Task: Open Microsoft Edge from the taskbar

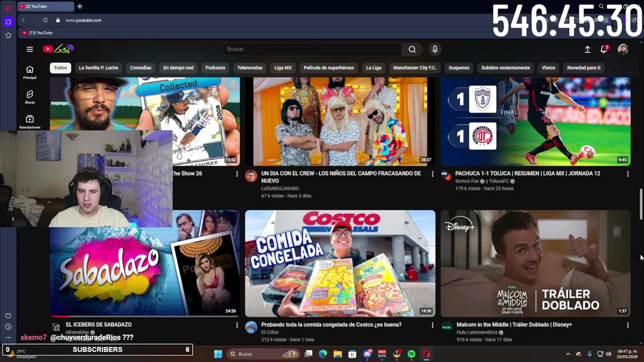Action: (x=323, y=354)
